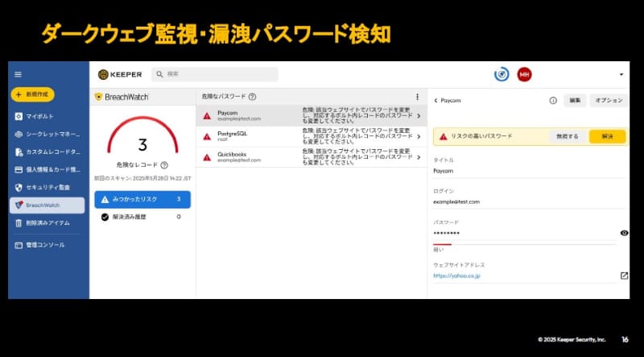The image size is (644, 357).
Task: Select the 解決済み履歴 tab
Action: [x=142, y=217]
